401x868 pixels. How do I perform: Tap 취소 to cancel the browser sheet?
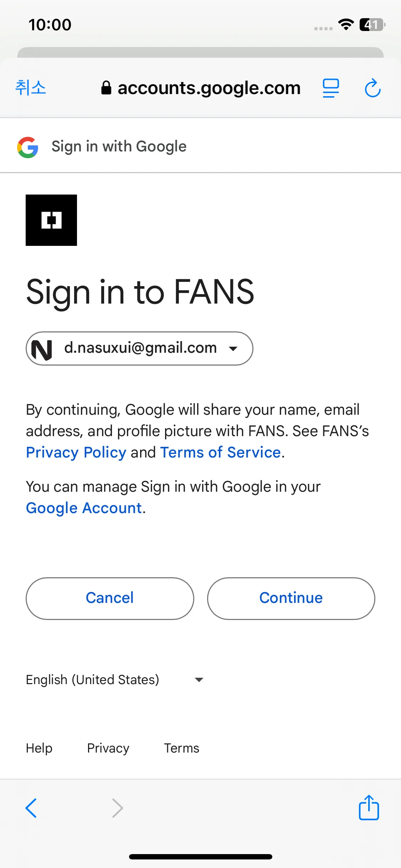point(31,88)
